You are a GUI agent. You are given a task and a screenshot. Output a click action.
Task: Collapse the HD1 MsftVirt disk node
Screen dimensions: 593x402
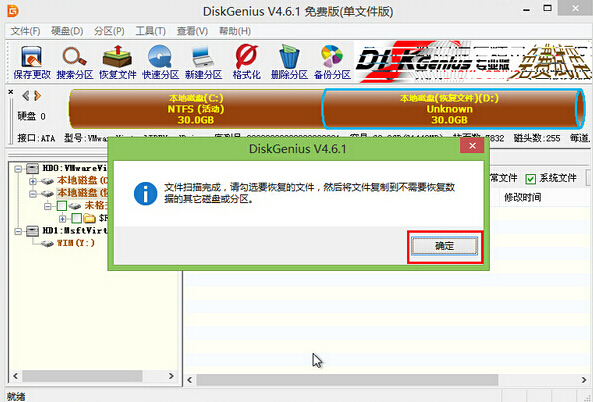[x=18, y=231]
